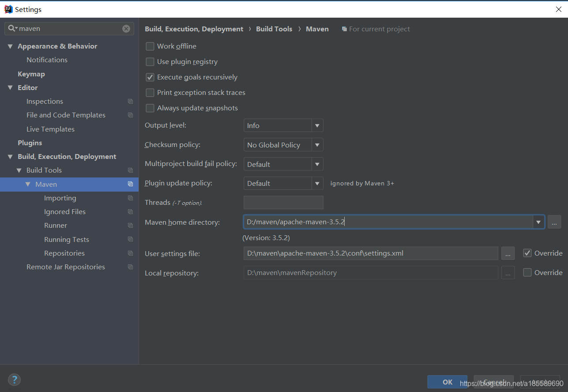Open the help question mark button
Screen dimensions: 568x392
(x=14, y=380)
